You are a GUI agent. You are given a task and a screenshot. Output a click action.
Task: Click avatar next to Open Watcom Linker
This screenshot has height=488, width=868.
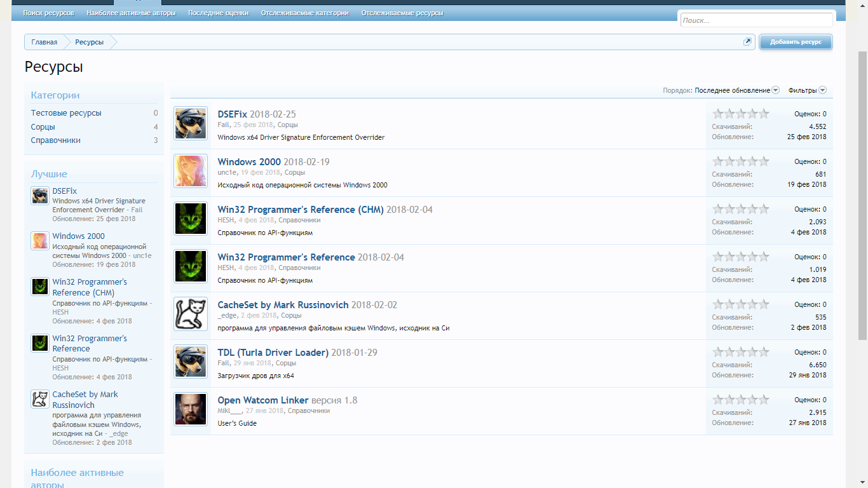tap(191, 409)
